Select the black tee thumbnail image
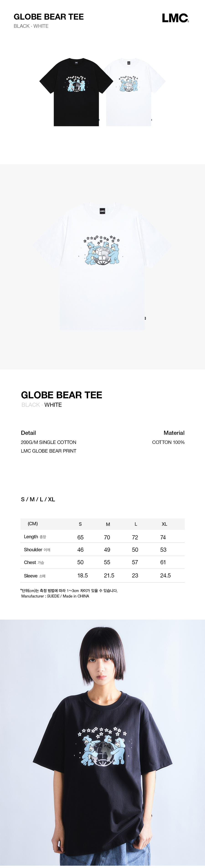205x868 pixels. (x=76, y=92)
